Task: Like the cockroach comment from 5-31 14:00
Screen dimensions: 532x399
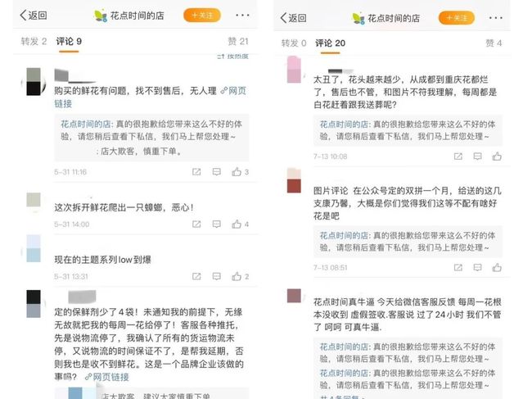Action: tap(237, 224)
